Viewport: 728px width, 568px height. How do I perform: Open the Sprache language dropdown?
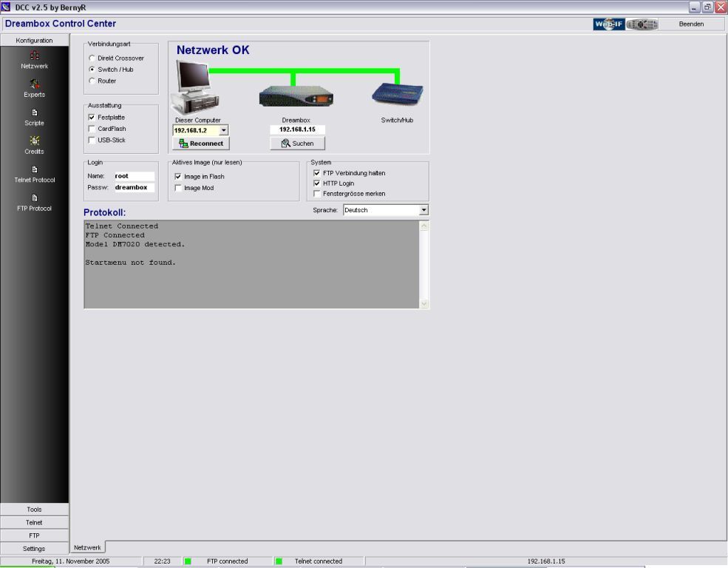click(x=423, y=210)
